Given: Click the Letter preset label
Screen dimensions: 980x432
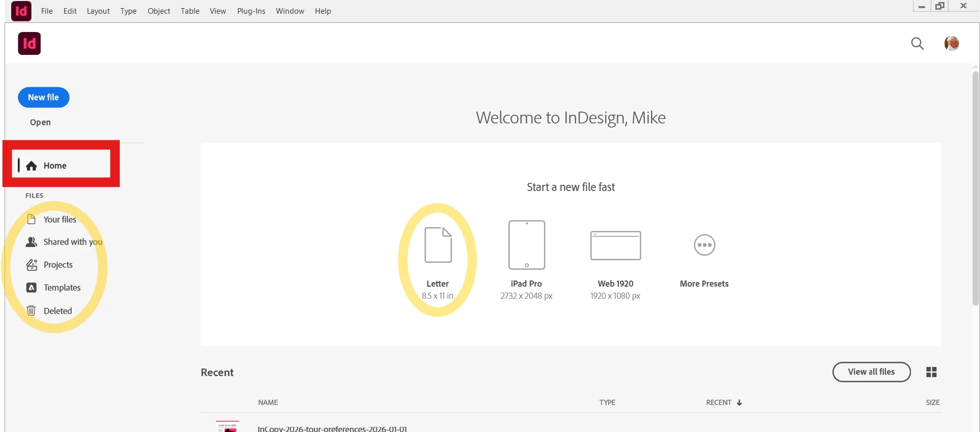Looking at the screenshot, I should click(x=437, y=284).
